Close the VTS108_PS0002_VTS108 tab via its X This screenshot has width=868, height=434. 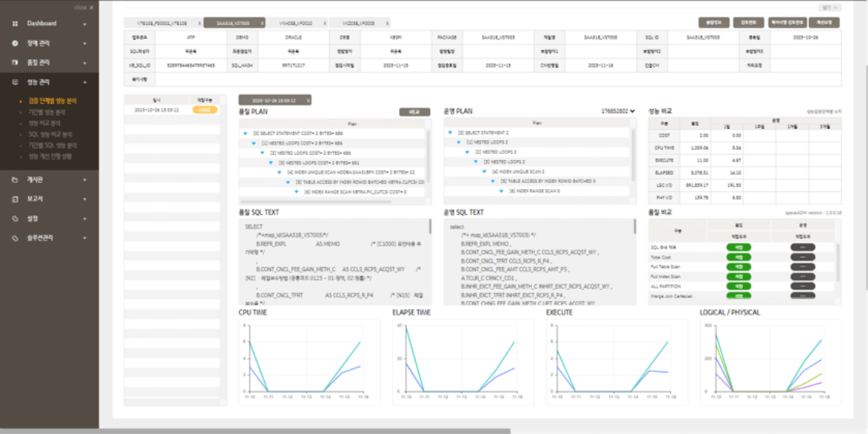(200, 24)
